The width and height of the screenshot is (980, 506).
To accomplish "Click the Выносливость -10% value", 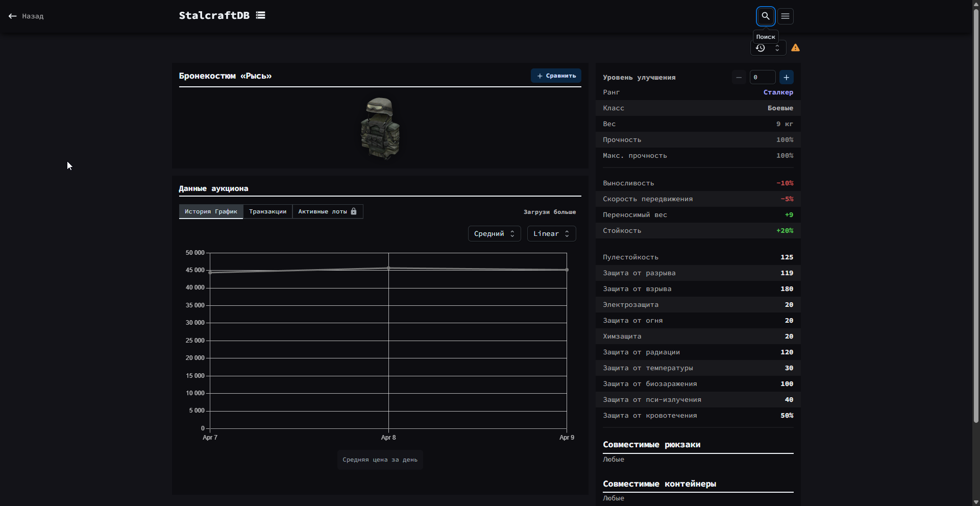I will pos(785,183).
